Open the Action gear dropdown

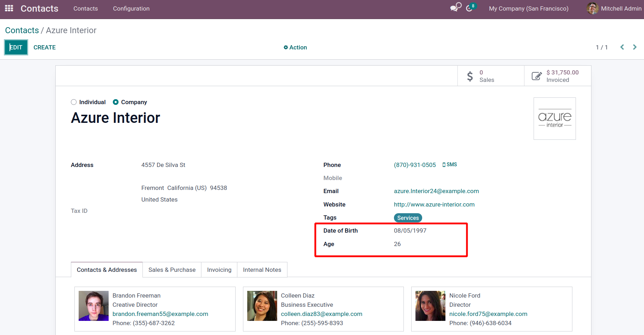click(295, 47)
